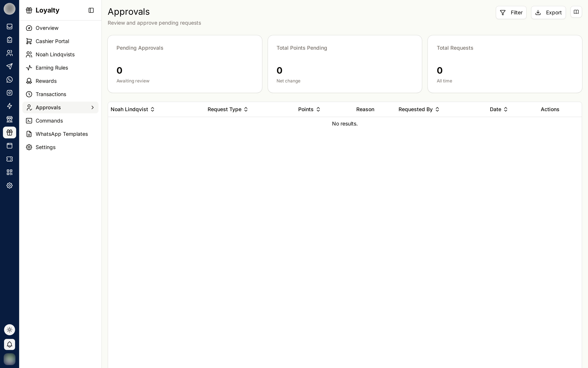
Task: Select the gift Loyalty icon in rail
Action: pos(10,132)
